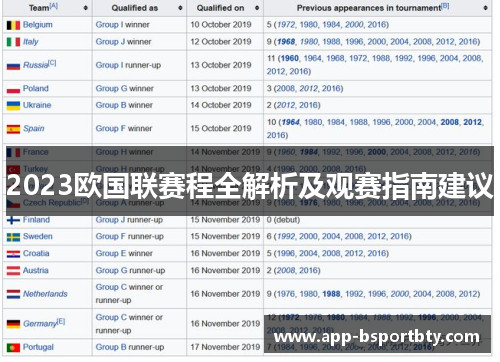Click the Sweden flag icon
The image size is (500, 362).
(13, 237)
